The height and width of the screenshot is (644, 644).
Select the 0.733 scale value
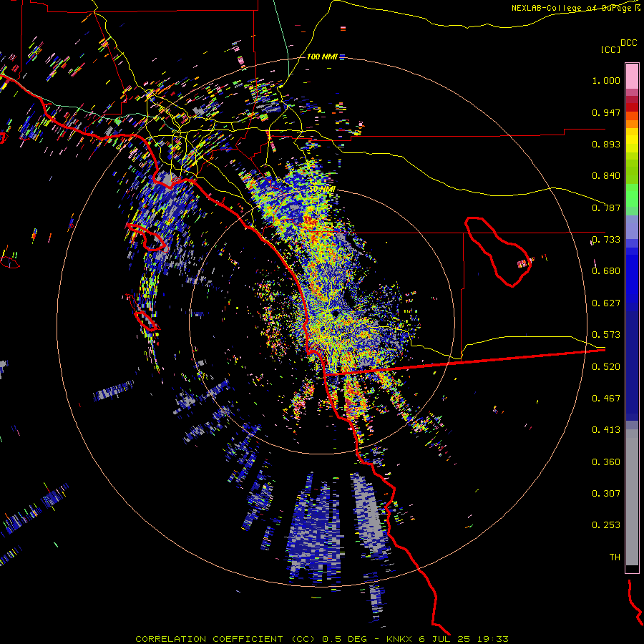pos(606,240)
